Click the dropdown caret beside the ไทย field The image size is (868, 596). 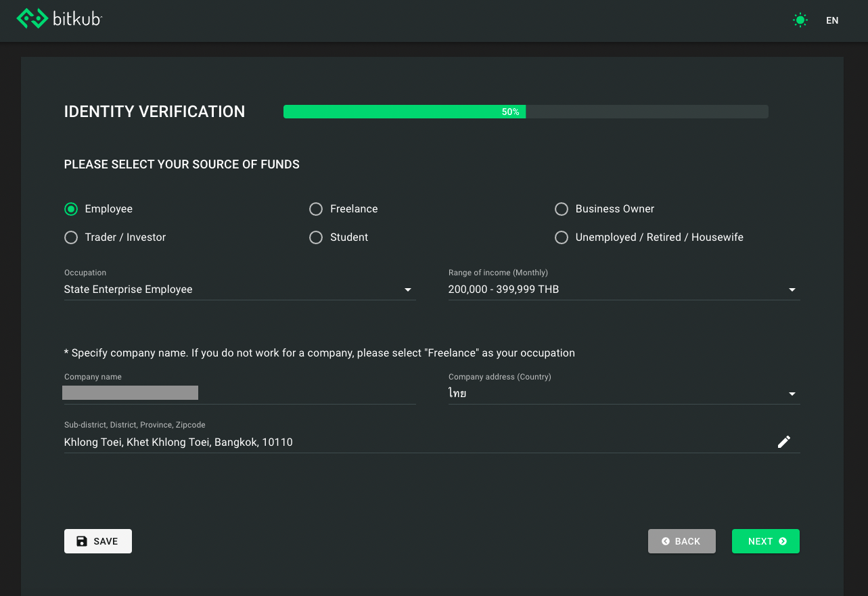point(792,393)
